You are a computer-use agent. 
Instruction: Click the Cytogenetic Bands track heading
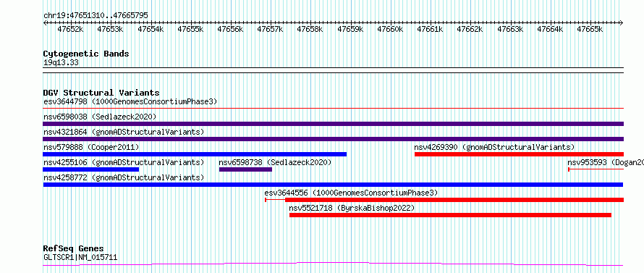[x=86, y=54]
